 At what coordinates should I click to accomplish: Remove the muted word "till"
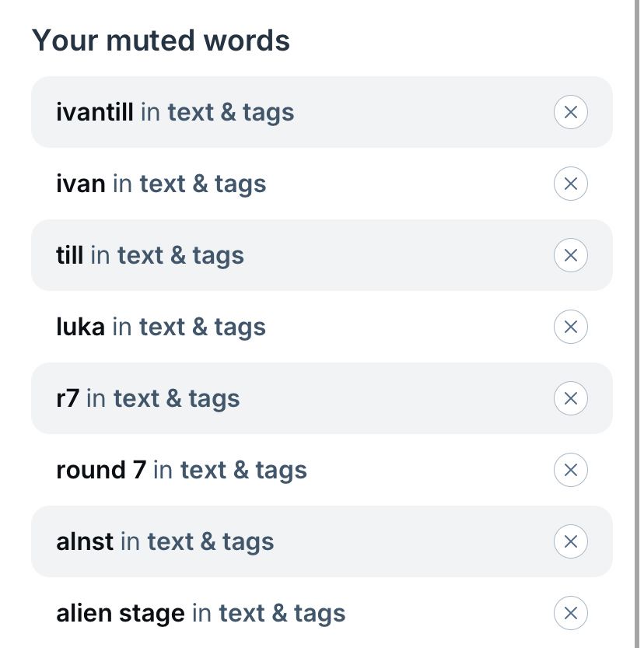coord(571,255)
